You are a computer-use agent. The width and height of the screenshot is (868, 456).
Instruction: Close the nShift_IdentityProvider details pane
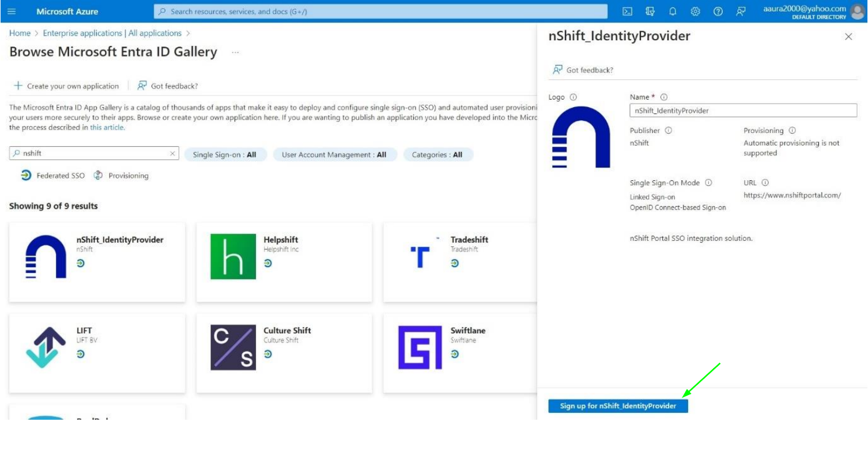pyautogui.click(x=850, y=36)
